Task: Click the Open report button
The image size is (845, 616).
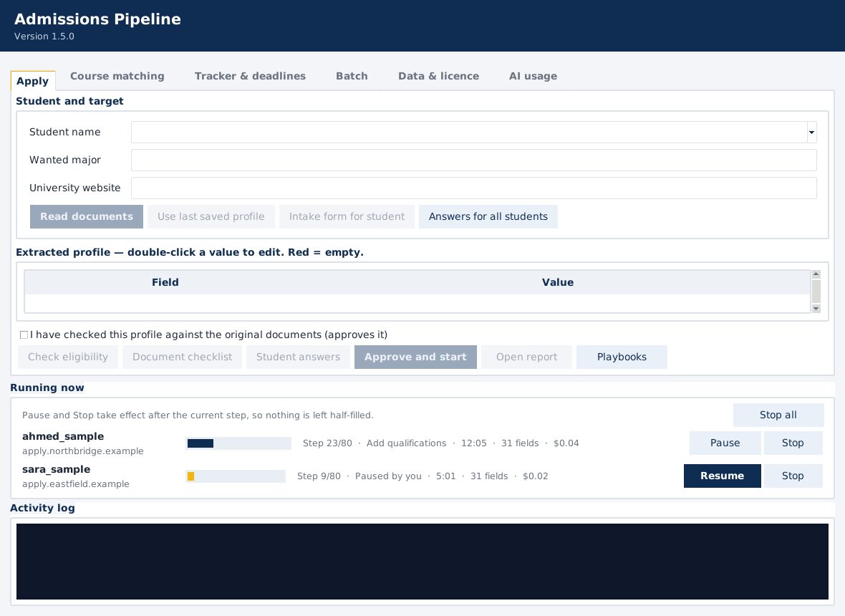Action: [526, 357]
